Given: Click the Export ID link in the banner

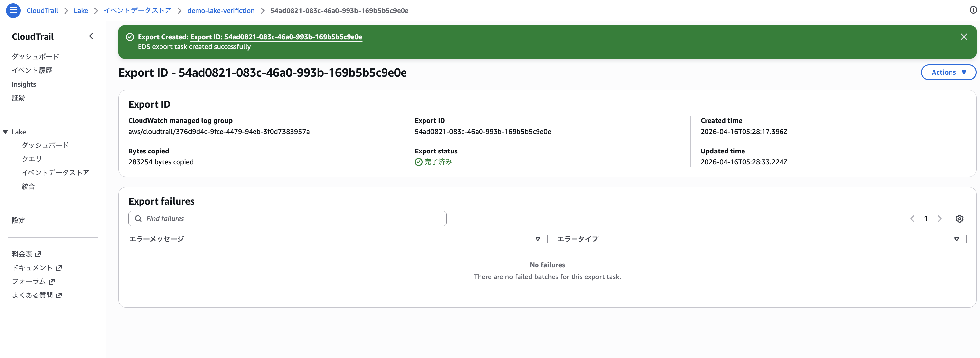Looking at the screenshot, I should (276, 37).
